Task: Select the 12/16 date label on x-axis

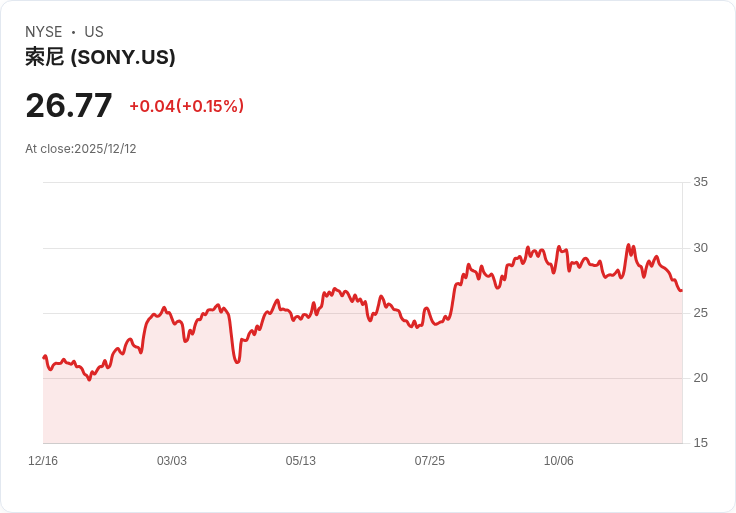Action: 43,460
